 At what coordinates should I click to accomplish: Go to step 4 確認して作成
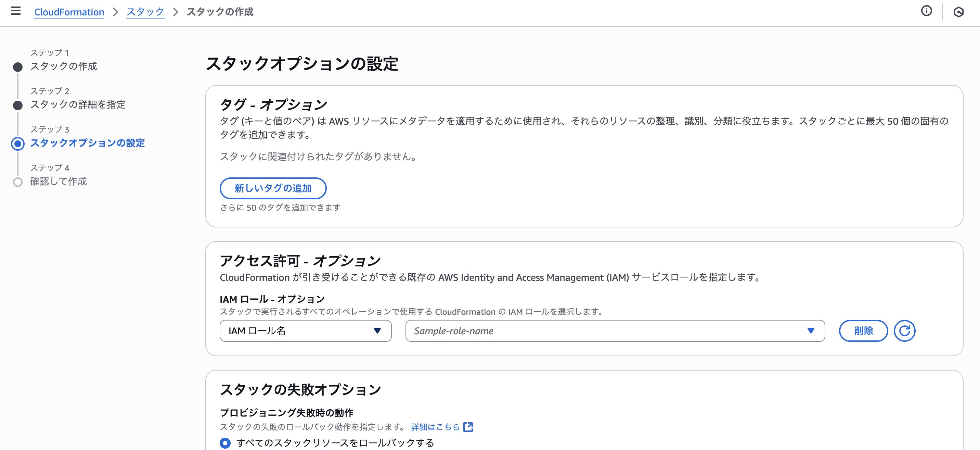pyautogui.click(x=59, y=182)
